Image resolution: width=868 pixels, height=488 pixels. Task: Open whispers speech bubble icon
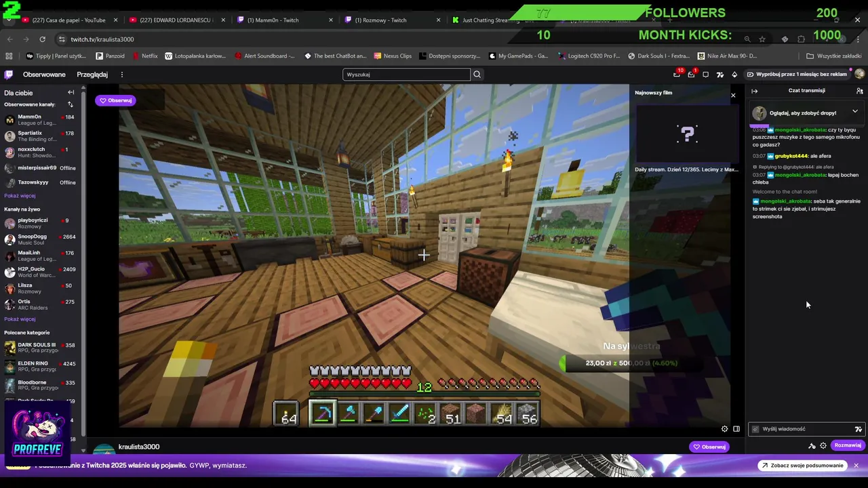706,75
